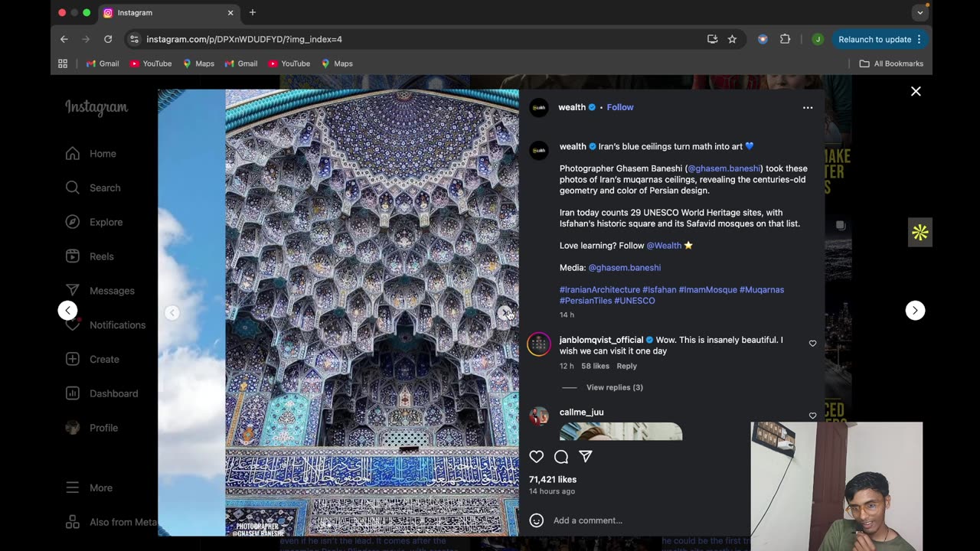Bookmark this page with star icon
The width and height of the screenshot is (980, 551).
tap(732, 39)
